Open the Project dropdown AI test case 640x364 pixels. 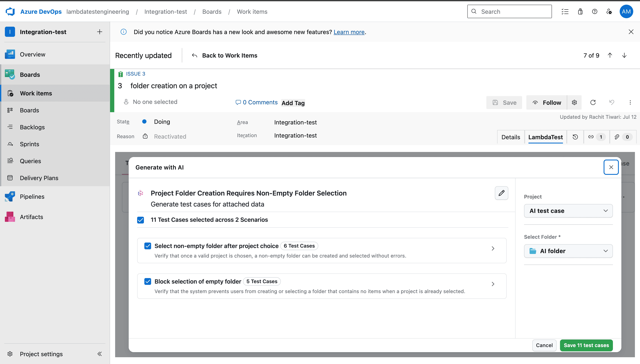click(568, 211)
